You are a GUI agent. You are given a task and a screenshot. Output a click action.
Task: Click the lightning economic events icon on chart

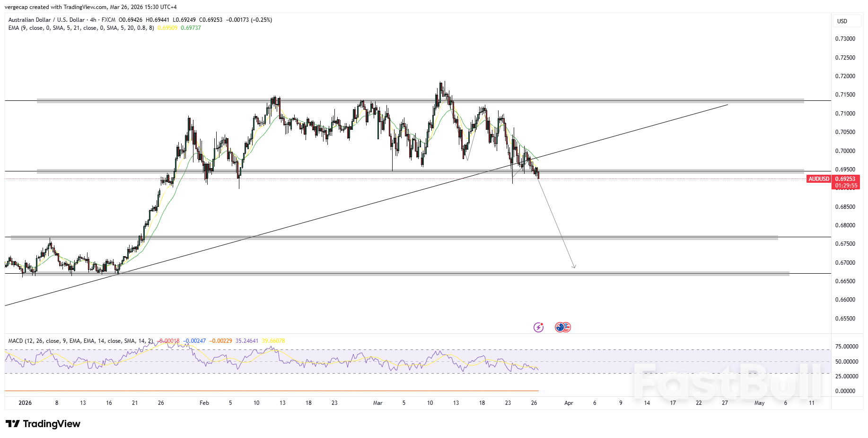point(538,327)
